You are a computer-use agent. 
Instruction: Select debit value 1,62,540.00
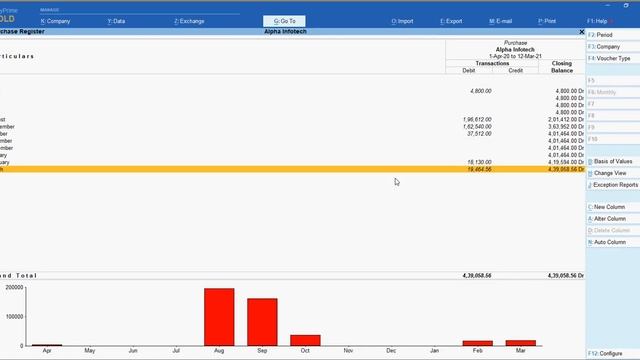pyautogui.click(x=477, y=127)
